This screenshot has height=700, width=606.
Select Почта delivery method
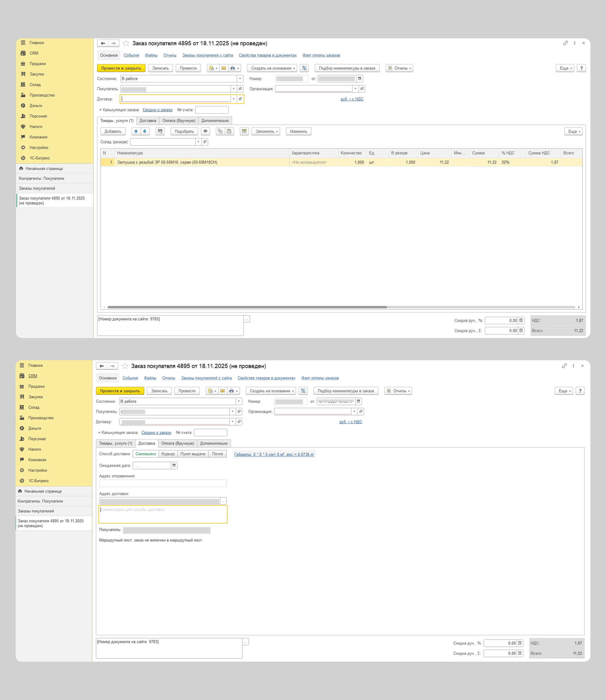coord(217,454)
